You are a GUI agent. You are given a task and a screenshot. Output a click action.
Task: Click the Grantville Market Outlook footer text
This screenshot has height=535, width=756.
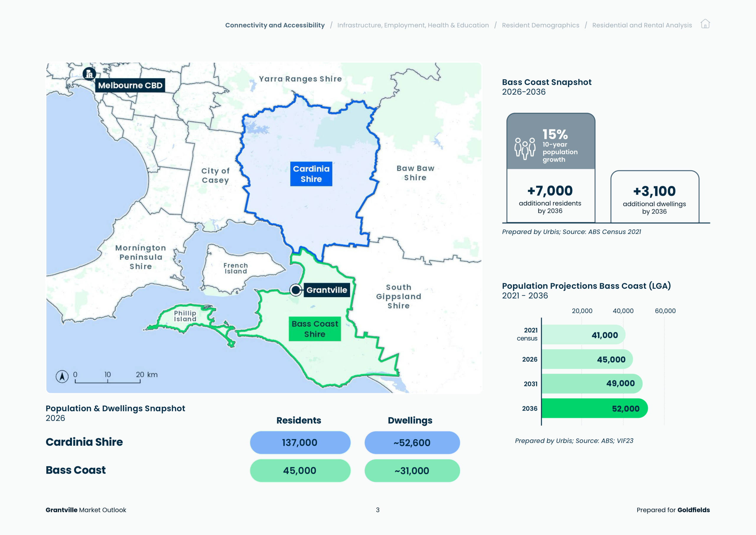(86, 510)
